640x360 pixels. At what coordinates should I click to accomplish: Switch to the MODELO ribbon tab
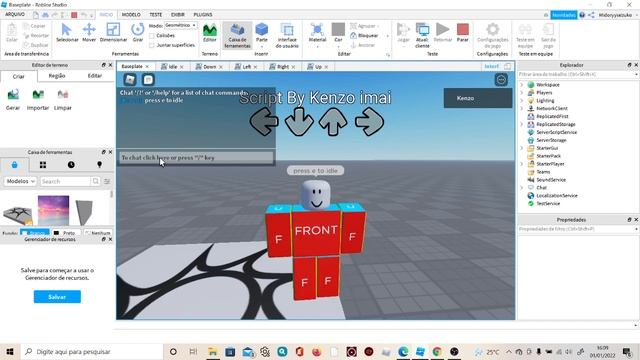coord(131,15)
